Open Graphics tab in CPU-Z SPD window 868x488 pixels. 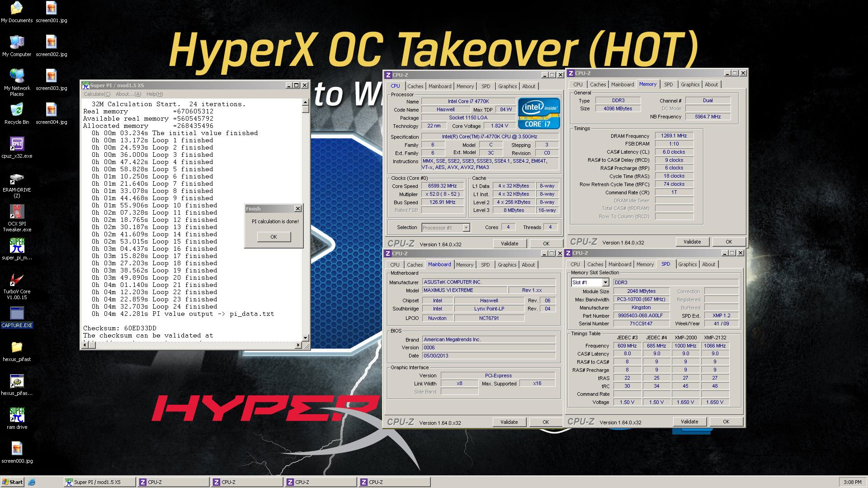tap(687, 264)
